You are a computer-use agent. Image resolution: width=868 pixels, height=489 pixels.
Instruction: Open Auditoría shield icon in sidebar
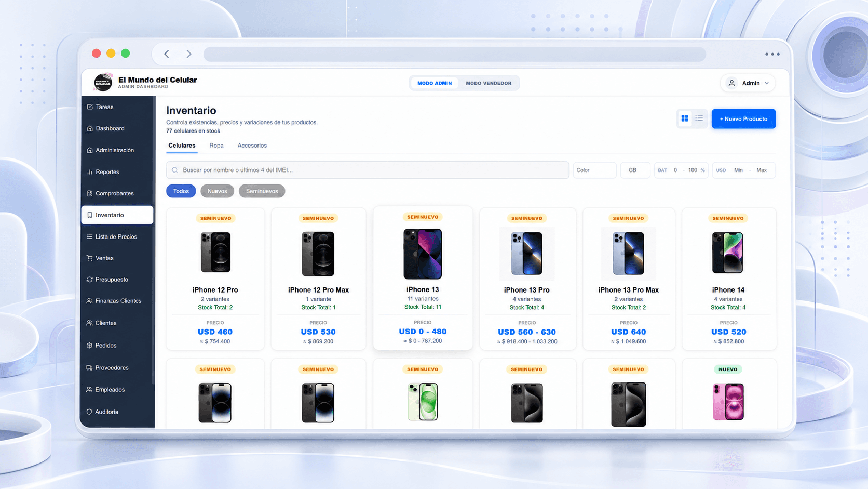tap(90, 412)
